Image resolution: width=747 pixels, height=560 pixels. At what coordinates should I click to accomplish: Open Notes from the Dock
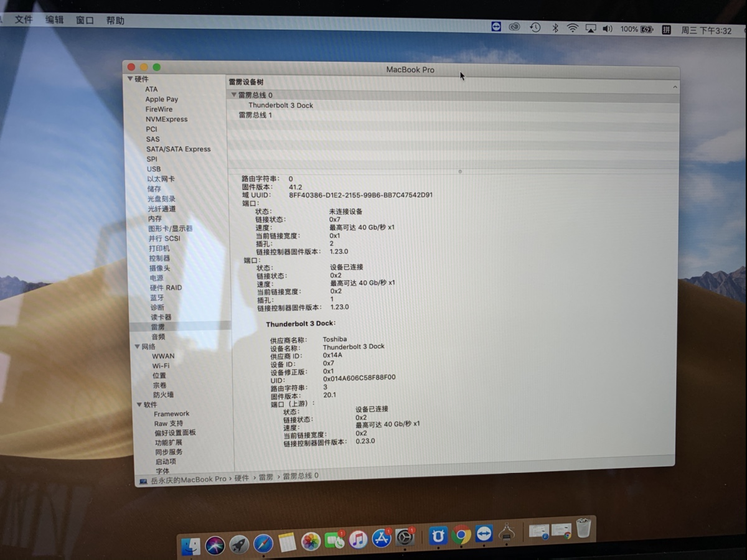coord(287,543)
